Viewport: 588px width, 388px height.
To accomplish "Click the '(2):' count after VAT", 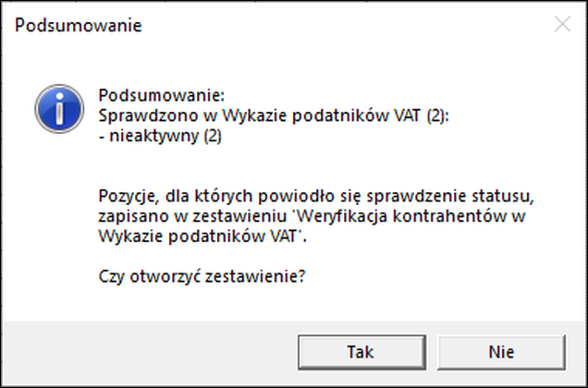I will (437, 115).
